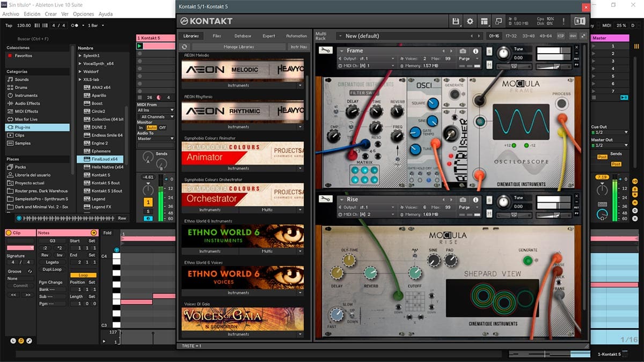Click the Clip panel circle icon

click(9, 233)
